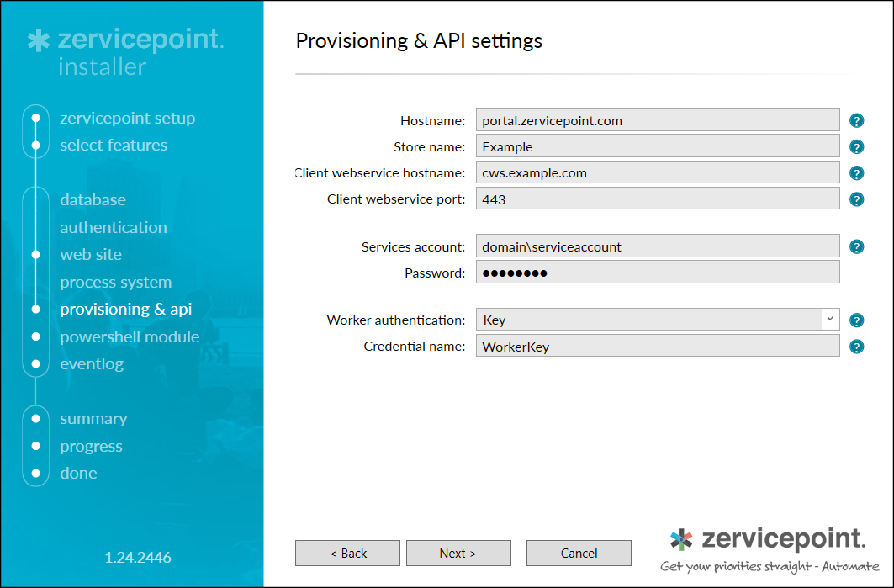
Task: View help for the Credential name field
Action: [x=856, y=346]
